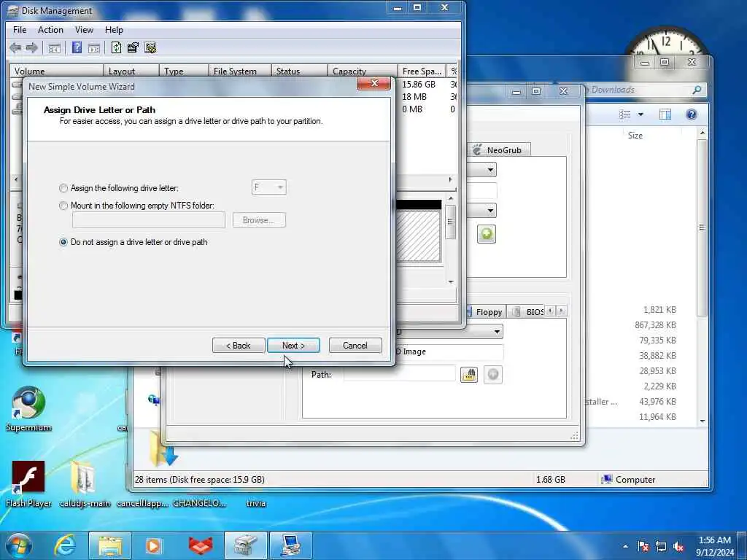This screenshot has width=747, height=560.
Task: Click the last Disk Management toolbar icon
Action: pyautogui.click(x=150, y=47)
